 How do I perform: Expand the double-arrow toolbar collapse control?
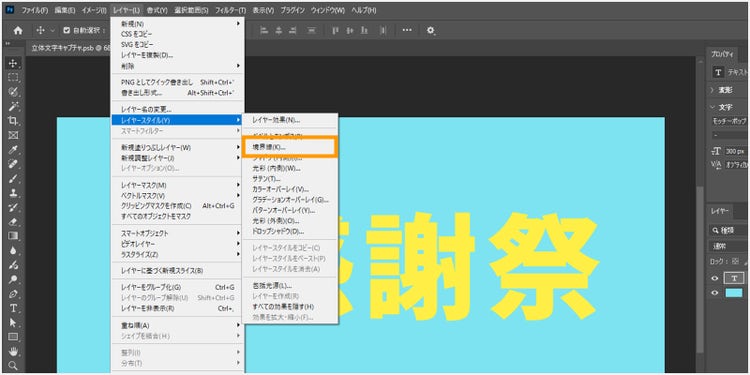[x=8, y=44]
